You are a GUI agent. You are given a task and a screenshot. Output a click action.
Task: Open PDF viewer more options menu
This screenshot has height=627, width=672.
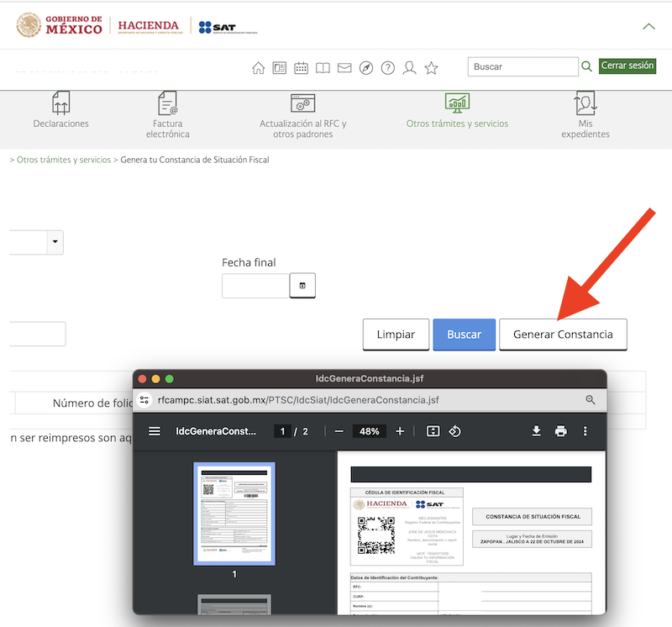click(x=585, y=431)
